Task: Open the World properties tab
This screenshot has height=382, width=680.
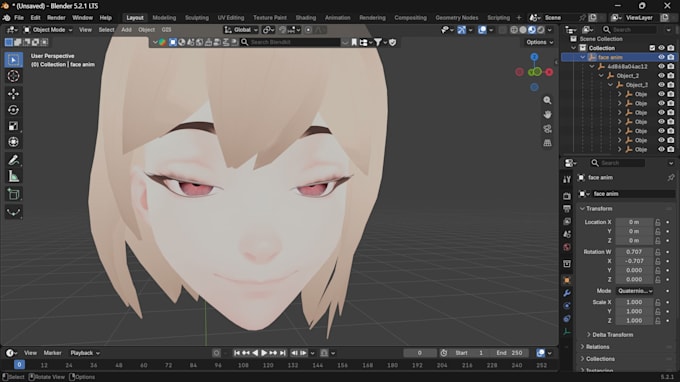Action: pyautogui.click(x=567, y=247)
